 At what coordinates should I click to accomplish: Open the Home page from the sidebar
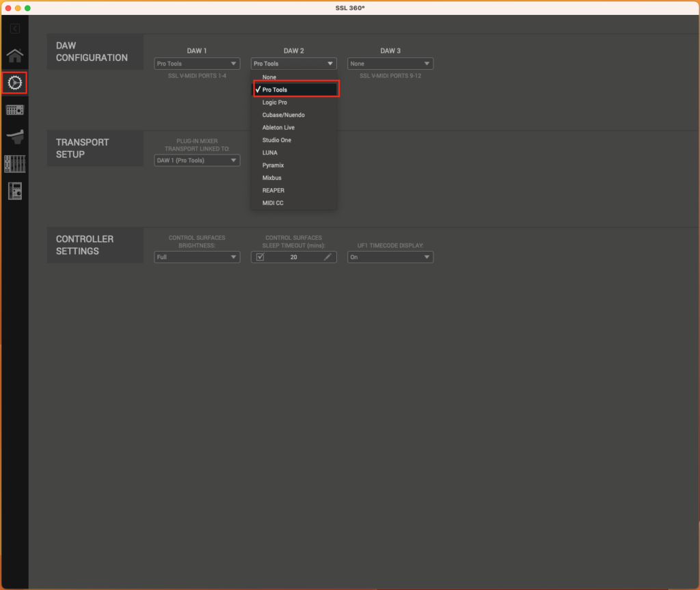(15, 55)
